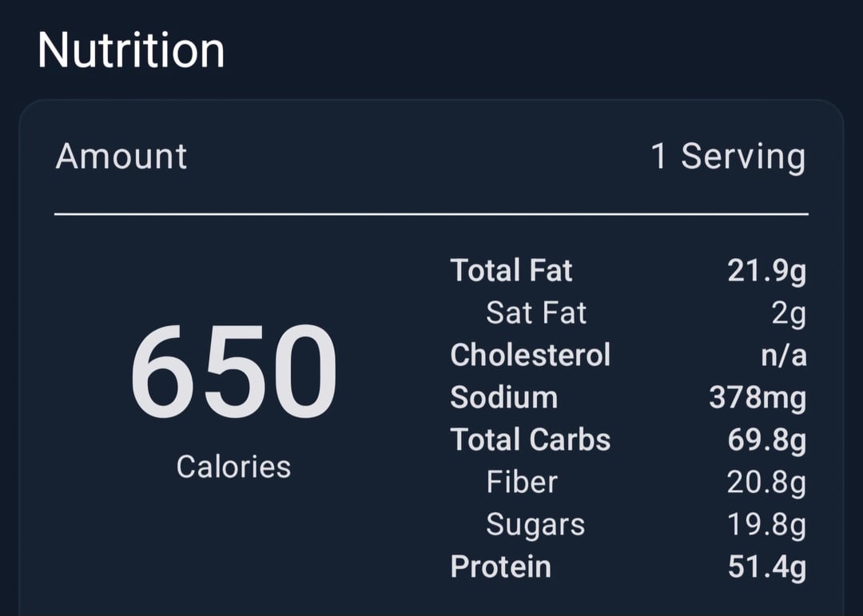Open the 1 Serving amount selector

(727, 156)
